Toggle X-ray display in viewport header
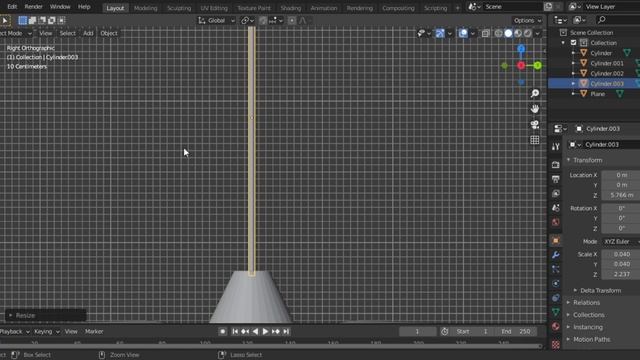Image resolution: width=640 pixels, height=360 pixels. pyautogui.click(x=485, y=33)
